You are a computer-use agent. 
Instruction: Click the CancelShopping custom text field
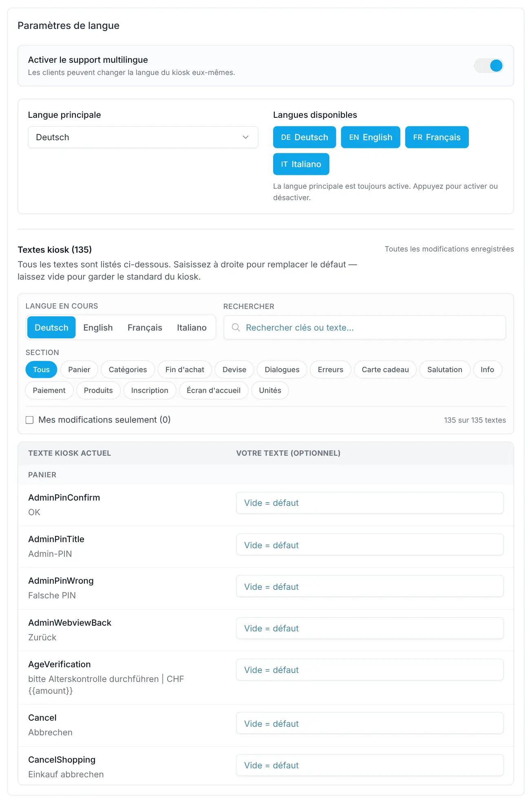tap(370, 765)
